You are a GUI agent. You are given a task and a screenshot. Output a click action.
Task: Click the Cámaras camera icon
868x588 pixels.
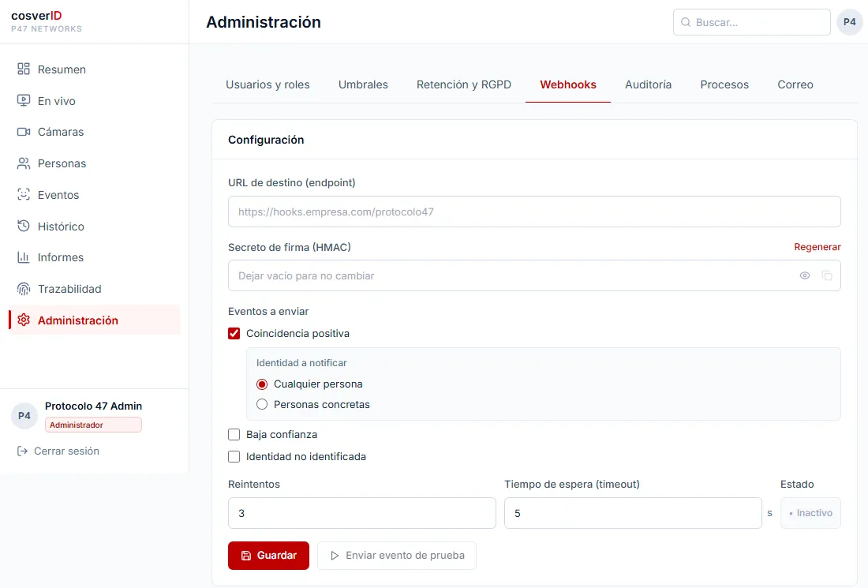23,132
